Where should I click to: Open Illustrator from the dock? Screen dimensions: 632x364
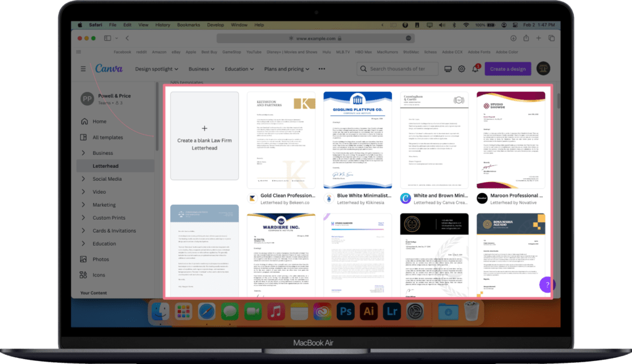click(x=368, y=312)
